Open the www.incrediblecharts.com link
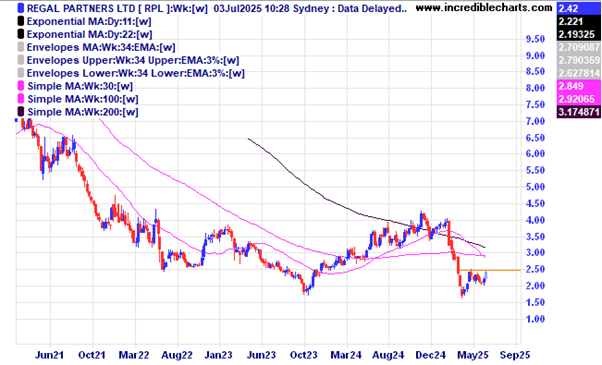This screenshot has height=365, width=602. (484, 7)
